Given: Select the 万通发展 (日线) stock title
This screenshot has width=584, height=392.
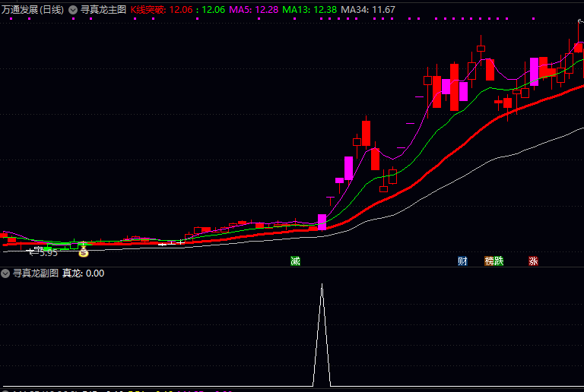Looking at the screenshot, I should tap(33, 10).
